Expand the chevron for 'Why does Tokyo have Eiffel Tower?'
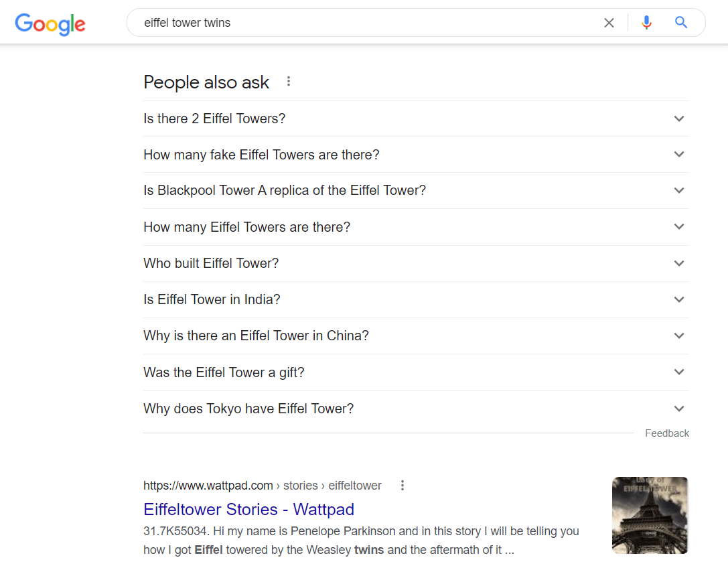The image size is (728, 572). point(679,409)
